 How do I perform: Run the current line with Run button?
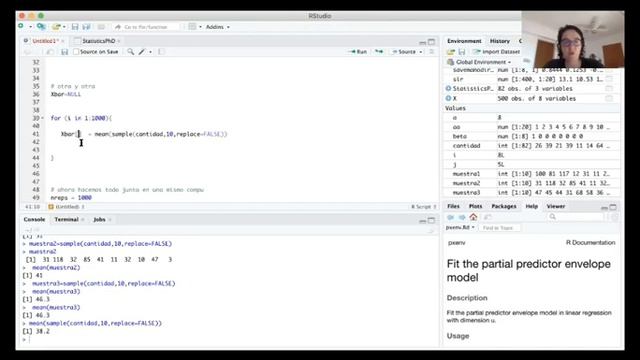click(x=358, y=52)
